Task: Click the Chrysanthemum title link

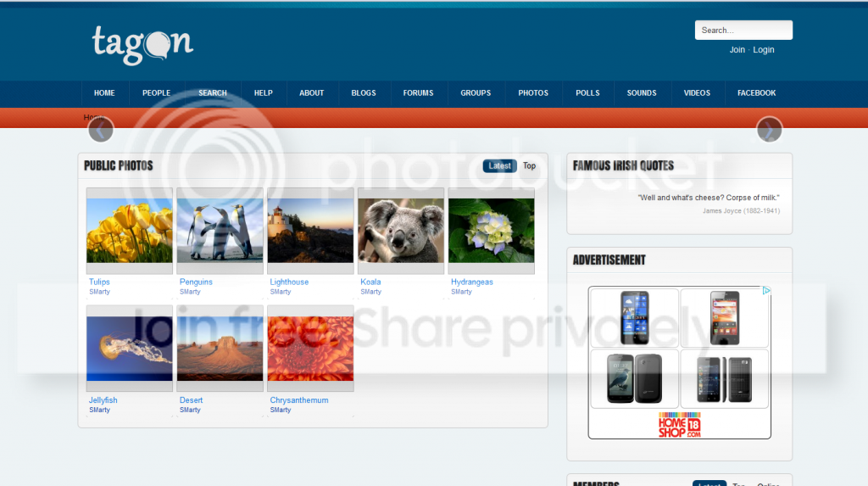Action: (x=299, y=400)
